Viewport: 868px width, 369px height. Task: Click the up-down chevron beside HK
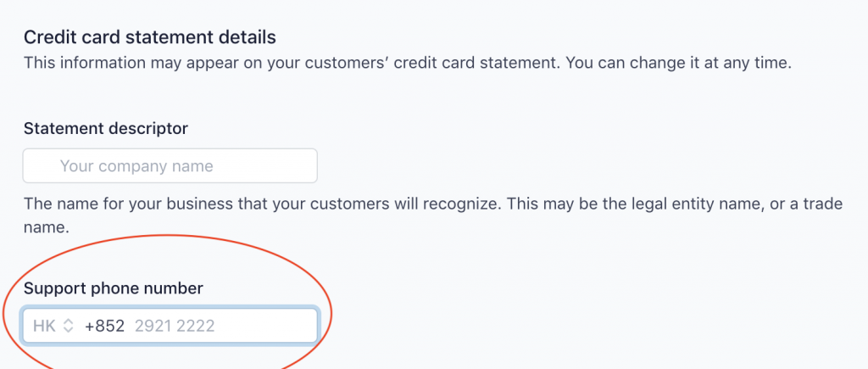pyautogui.click(x=70, y=326)
